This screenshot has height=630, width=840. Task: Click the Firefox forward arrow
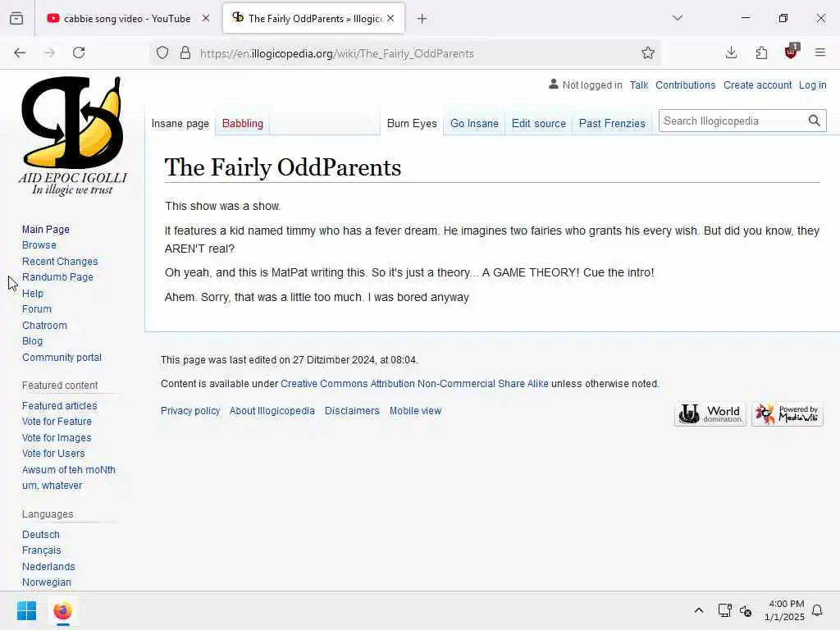click(49, 52)
